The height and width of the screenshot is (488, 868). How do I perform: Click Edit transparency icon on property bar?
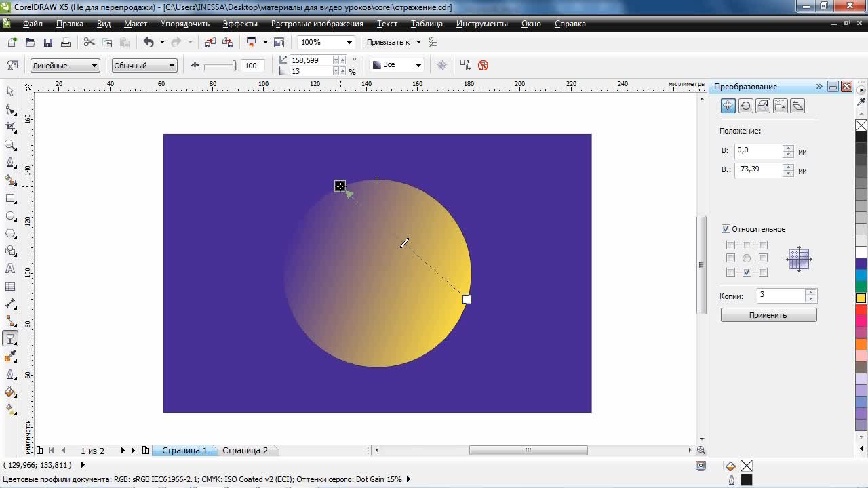(12, 65)
